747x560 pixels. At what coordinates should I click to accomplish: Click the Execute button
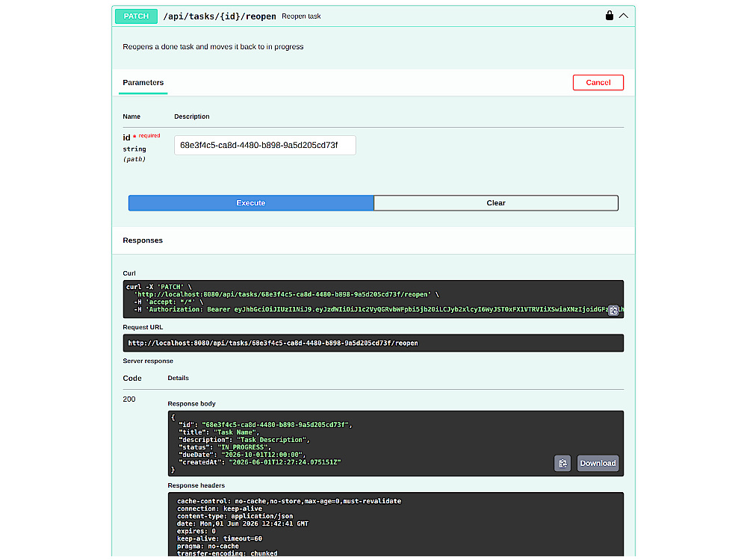(251, 203)
